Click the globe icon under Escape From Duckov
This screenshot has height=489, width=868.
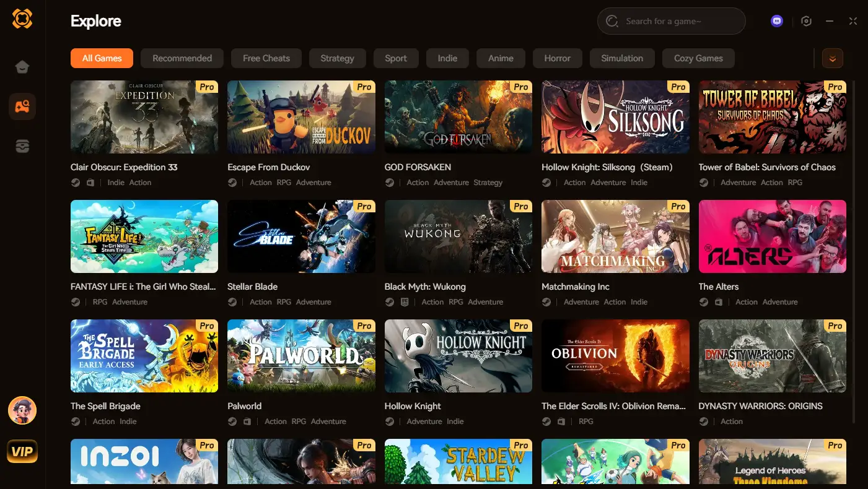[232, 182]
